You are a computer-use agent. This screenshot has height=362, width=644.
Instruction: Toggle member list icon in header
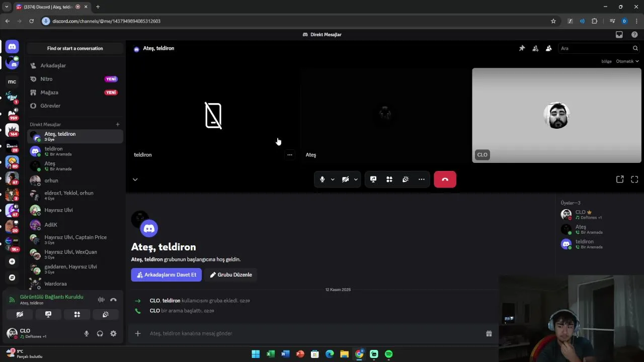548,48
